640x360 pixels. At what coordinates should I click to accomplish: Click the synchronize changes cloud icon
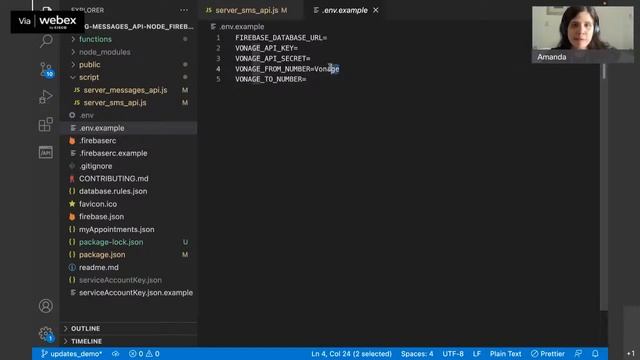click(x=116, y=354)
